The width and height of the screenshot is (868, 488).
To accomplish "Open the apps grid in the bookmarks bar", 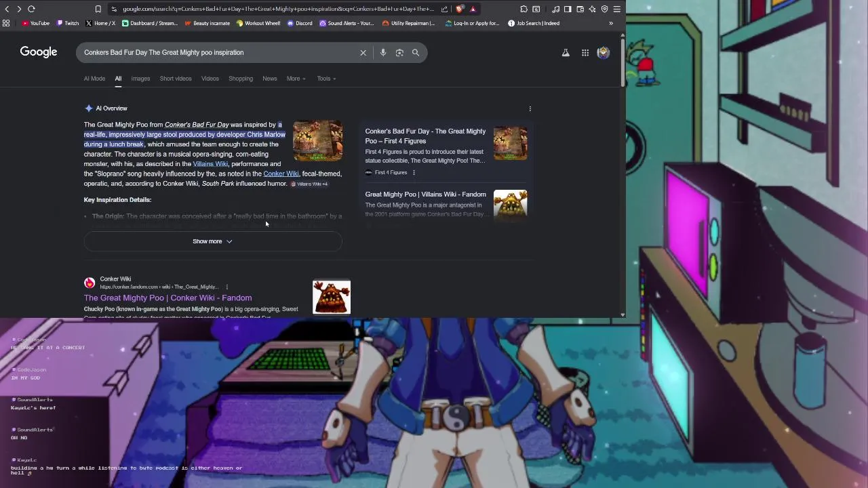I will point(6,23).
